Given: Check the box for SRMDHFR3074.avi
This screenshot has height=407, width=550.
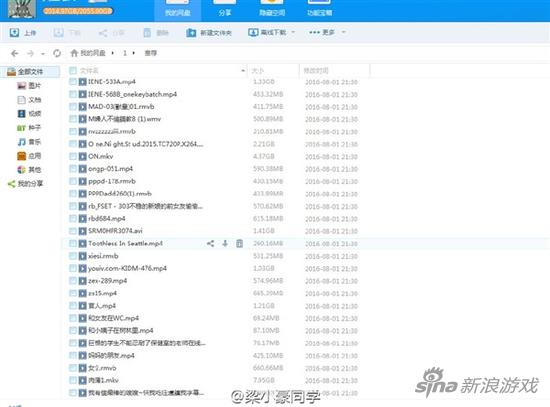Looking at the screenshot, I should pos(73,231).
